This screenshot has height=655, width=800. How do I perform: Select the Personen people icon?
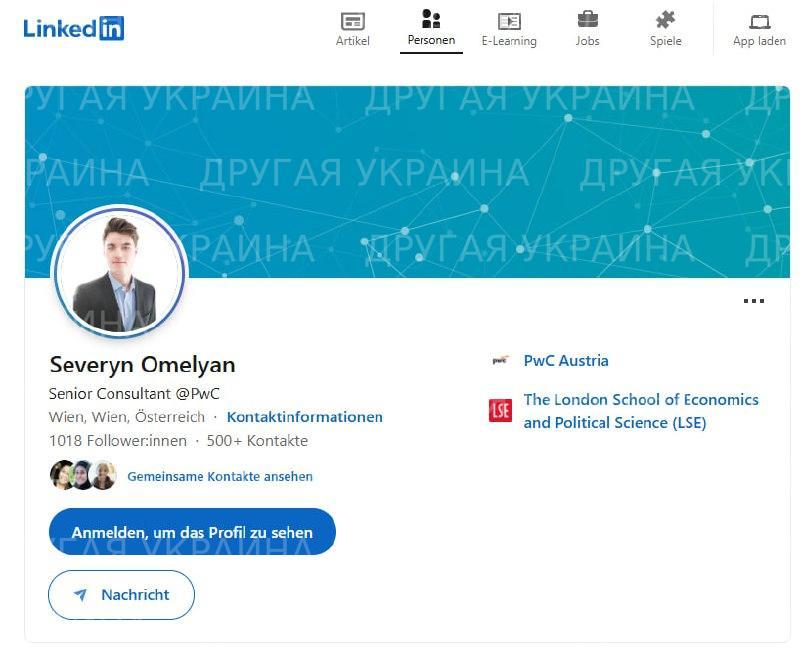431,18
